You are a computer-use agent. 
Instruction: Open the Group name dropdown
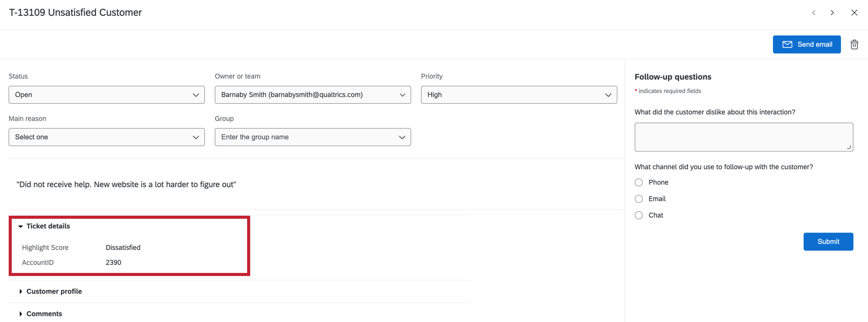coord(312,137)
